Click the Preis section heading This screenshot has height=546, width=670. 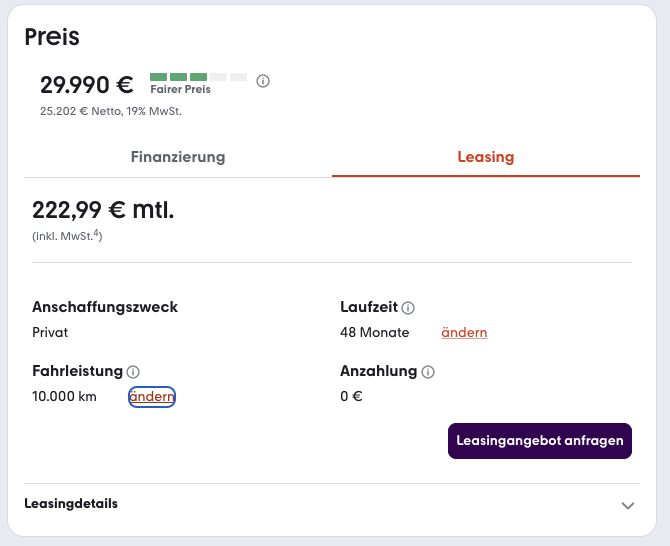(x=52, y=36)
